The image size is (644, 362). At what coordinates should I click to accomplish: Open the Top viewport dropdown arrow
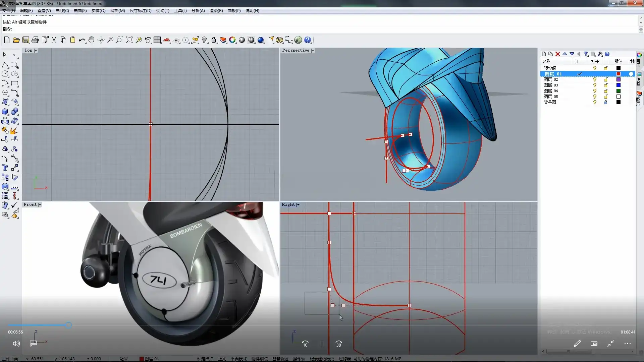coord(36,51)
